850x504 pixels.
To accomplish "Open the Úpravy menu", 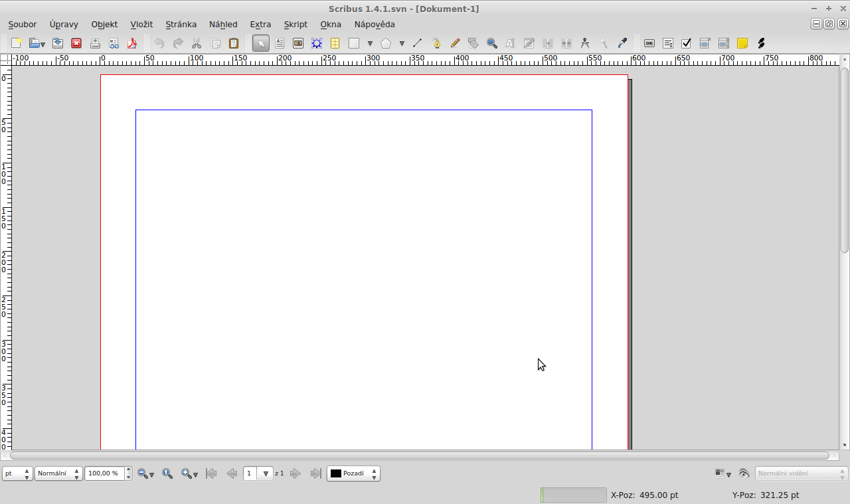I will (x=64, y=24).
